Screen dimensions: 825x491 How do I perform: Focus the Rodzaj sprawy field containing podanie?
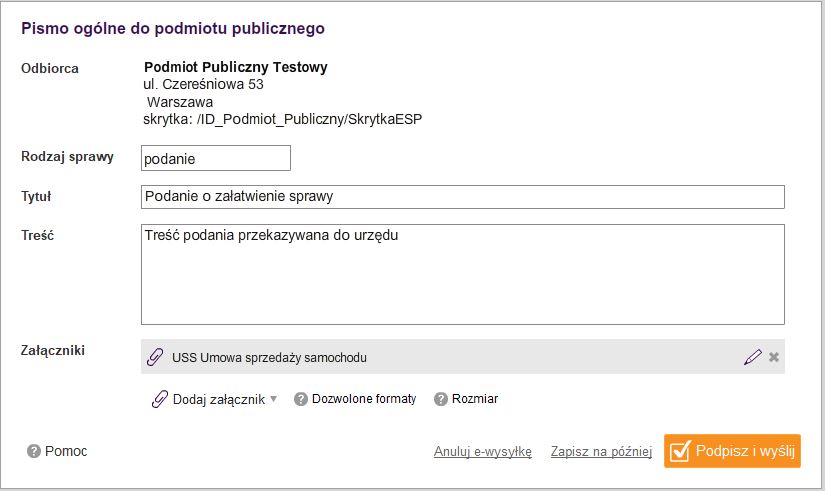click(x=216, y=158)
